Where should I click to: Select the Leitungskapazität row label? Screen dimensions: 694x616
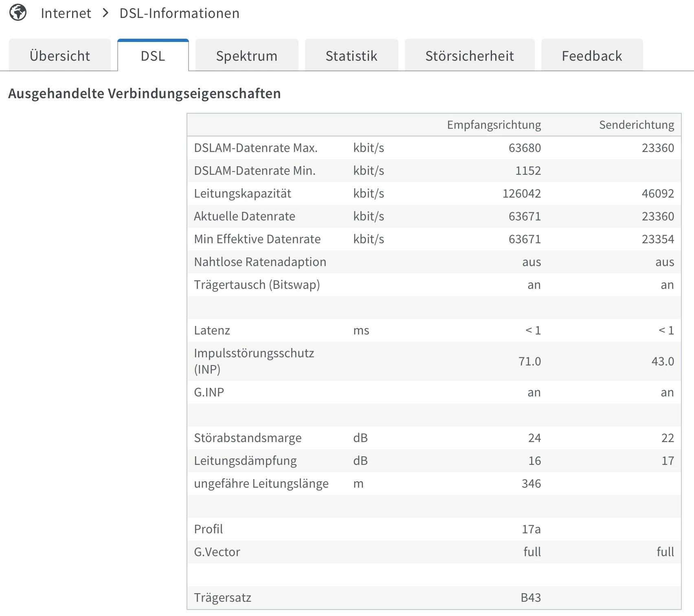(242, 194)
